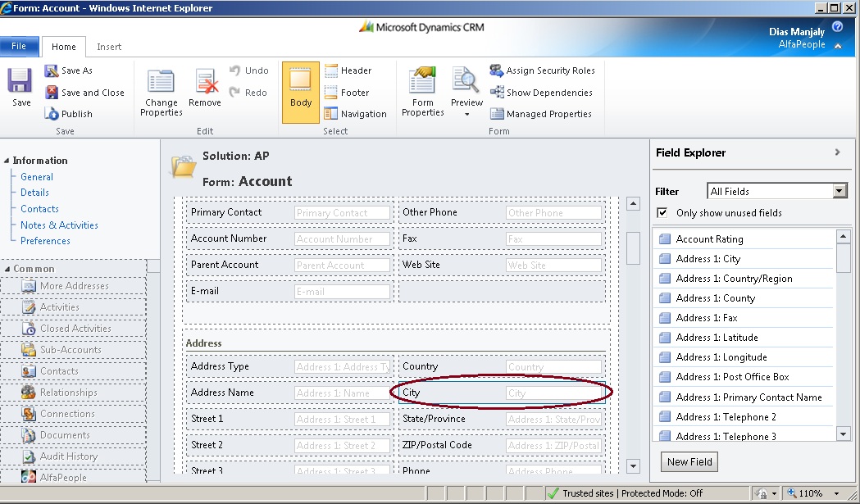Image resolution: width=860 pixels, height=504 pixels.
Task: Click the New Field button
Action: tap(689, 461)
